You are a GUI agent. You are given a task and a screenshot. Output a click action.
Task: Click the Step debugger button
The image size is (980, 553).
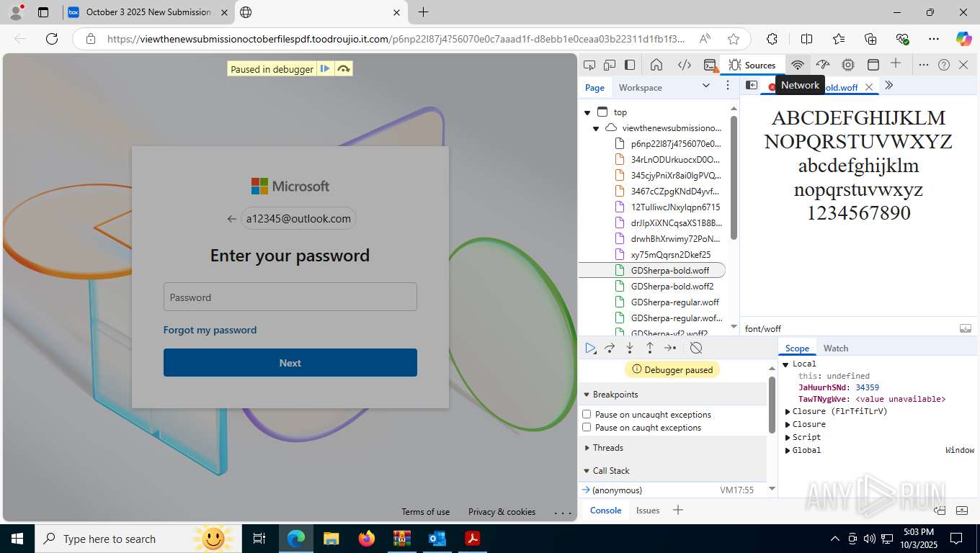pos(670,348)
